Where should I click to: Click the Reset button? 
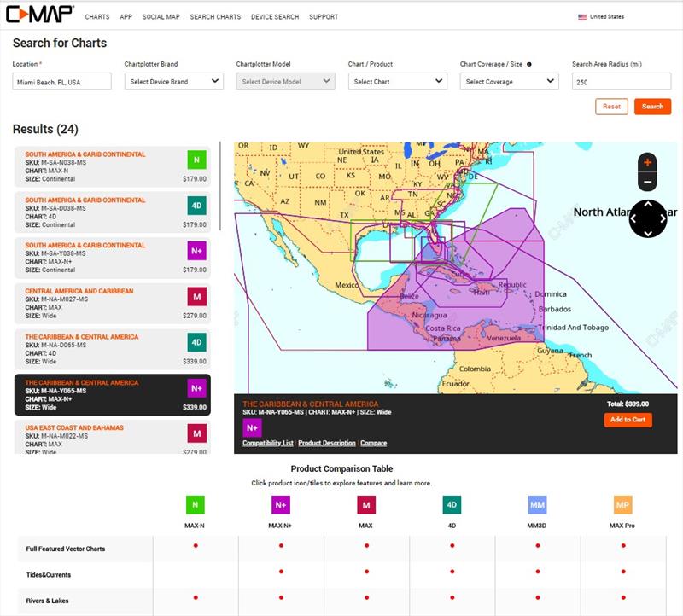point(611,107)
